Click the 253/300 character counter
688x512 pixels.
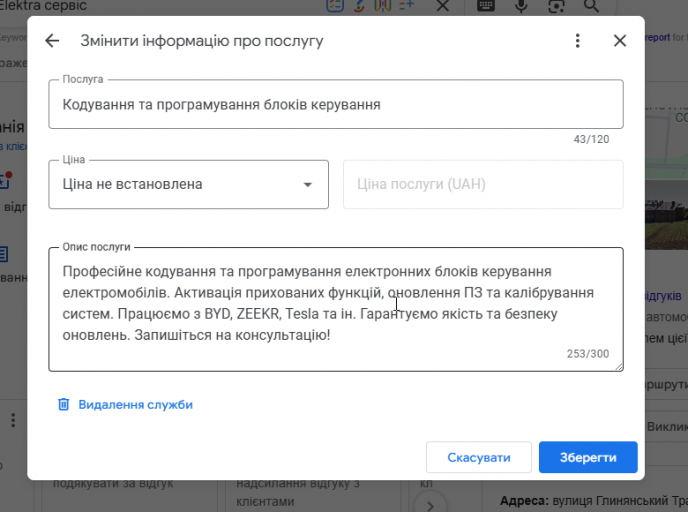(588, 354)
